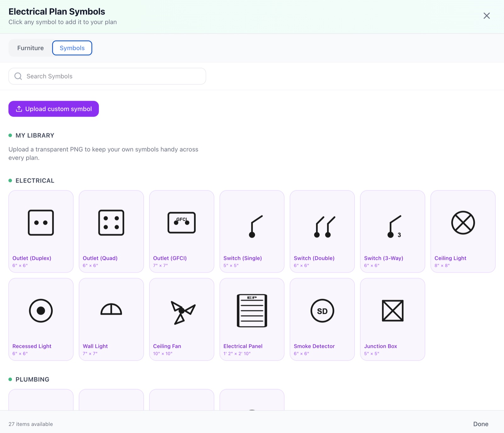Viewport: 504px width, 433px height.
Task: Click the Switch (3-Way) label
Action: pos(384,258)
